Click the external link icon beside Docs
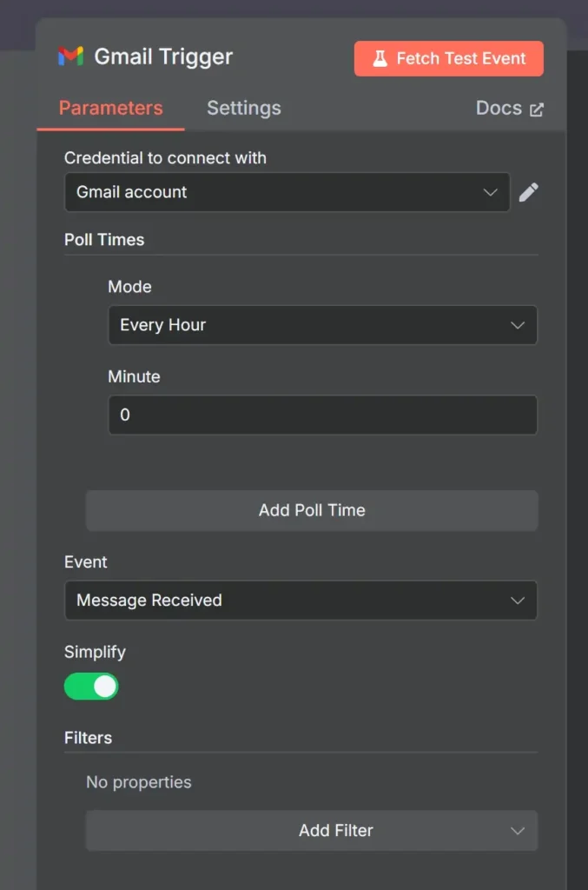Image resolution: width=588 pixels, height=890 pixels. point(537,110)
